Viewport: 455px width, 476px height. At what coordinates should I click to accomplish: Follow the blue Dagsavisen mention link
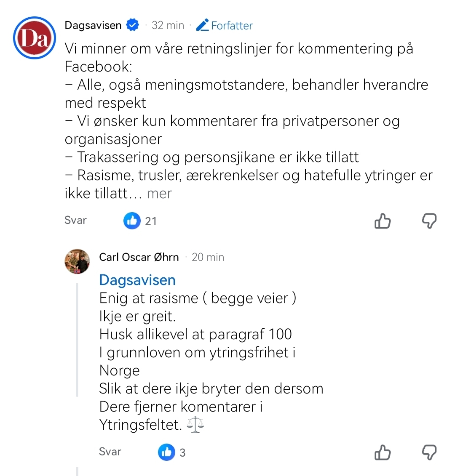pyautogui.click(x=137, y=280)
